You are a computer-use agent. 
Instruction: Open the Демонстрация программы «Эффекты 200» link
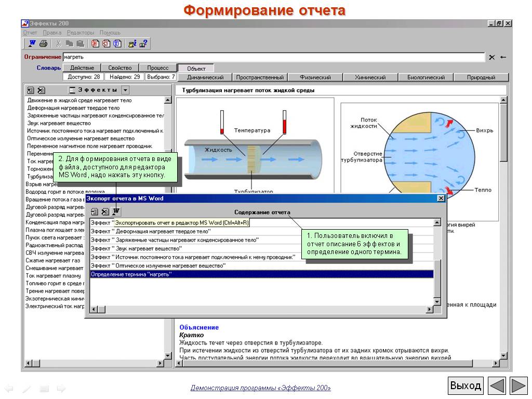261,388
